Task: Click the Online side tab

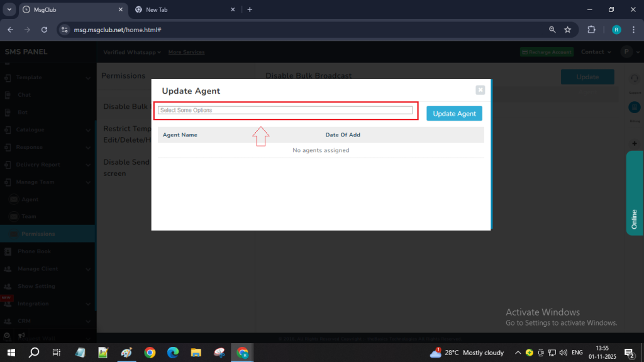Action: (635, 193)
